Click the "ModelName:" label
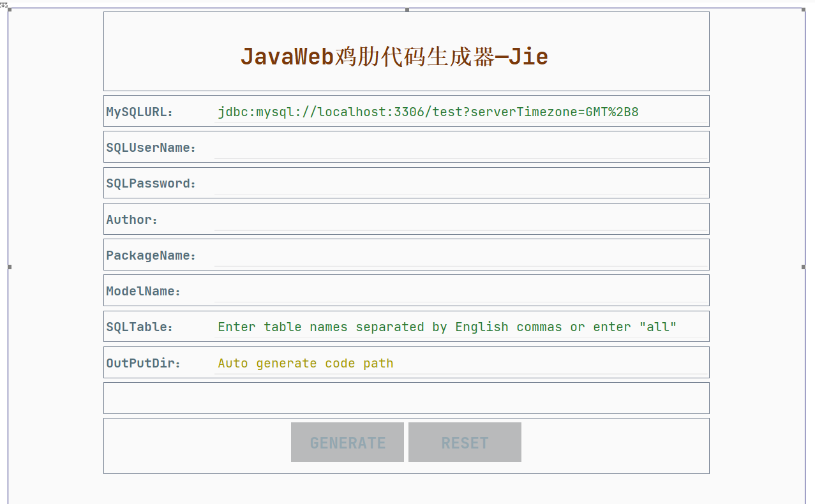Screen dimensions: 815x504 (143, 292)
